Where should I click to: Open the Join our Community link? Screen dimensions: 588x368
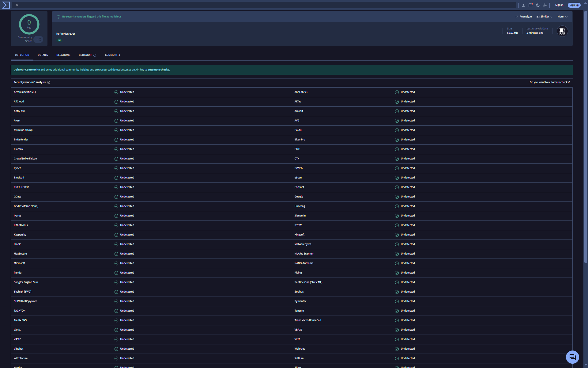click(x=27, y=70)
